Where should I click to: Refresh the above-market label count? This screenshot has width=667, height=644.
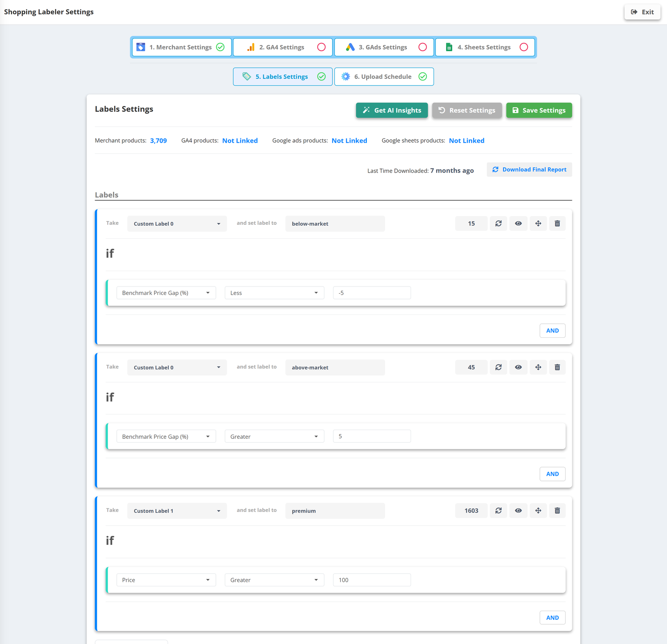click(x=498, y=367)
